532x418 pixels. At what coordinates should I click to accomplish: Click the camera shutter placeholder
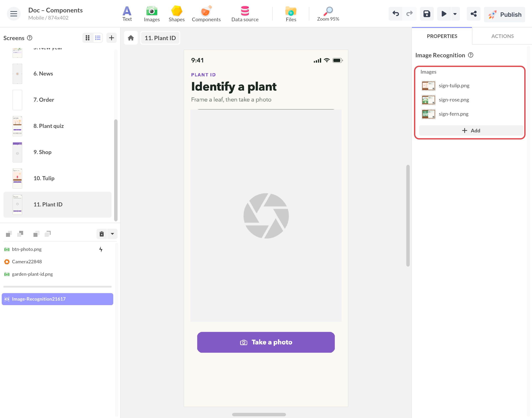pyautogui.click(x=266, y=216)
